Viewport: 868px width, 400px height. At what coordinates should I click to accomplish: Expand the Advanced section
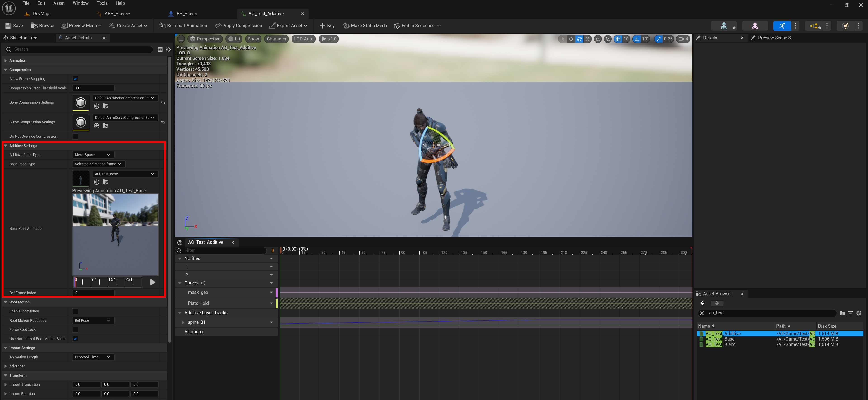coord(5,366)
